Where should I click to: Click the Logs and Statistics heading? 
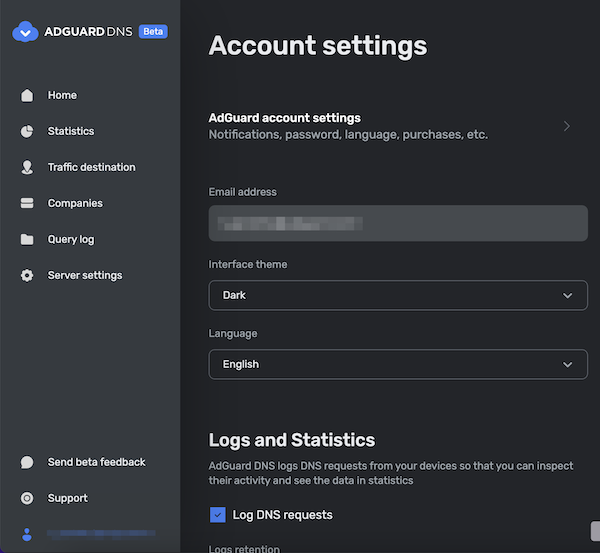coord(292,440)
